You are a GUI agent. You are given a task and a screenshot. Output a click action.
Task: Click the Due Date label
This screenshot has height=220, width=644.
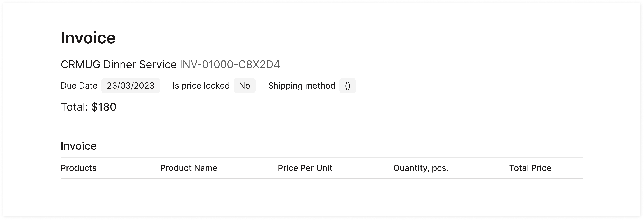coord(79,86)
